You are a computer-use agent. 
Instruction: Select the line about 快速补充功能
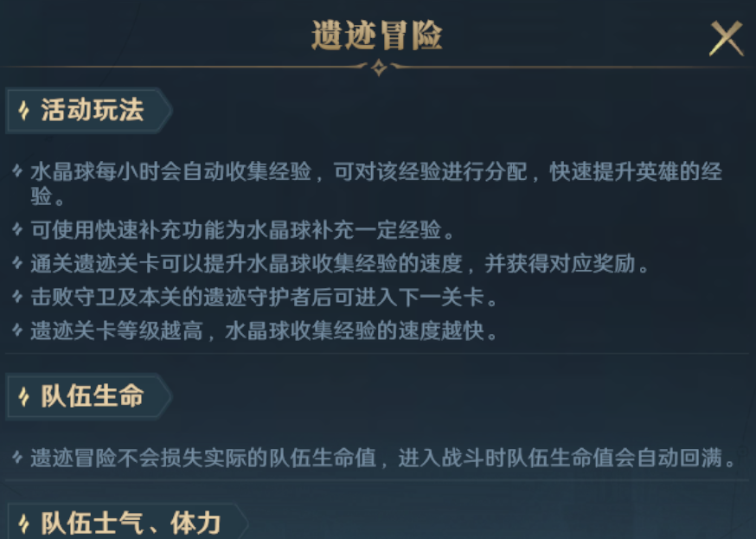[242, 230]
